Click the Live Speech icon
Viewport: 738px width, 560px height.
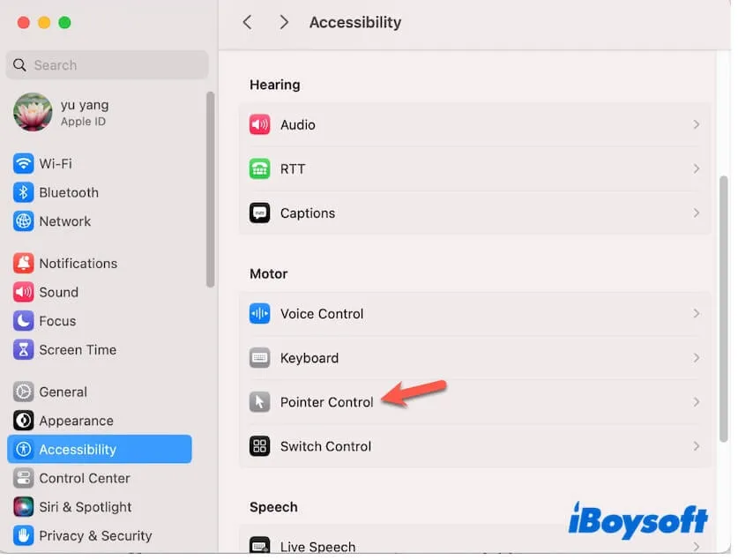(259, 546)
